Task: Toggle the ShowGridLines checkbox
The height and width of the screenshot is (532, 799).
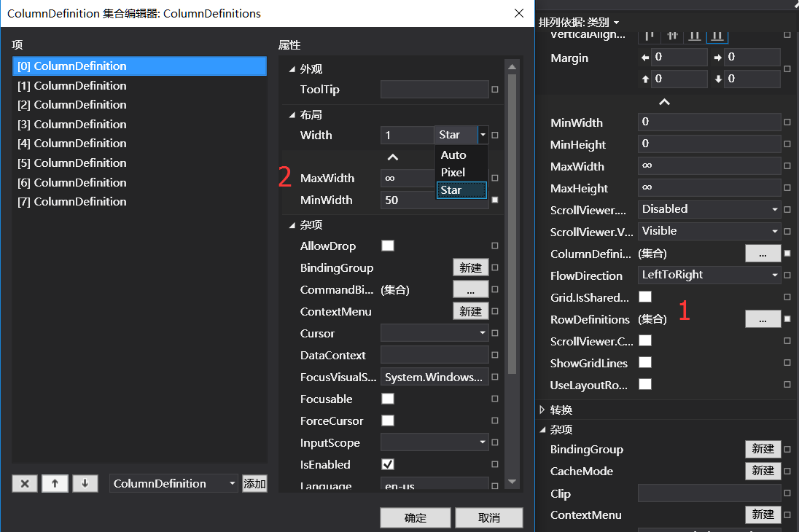Action: [644, 362]
